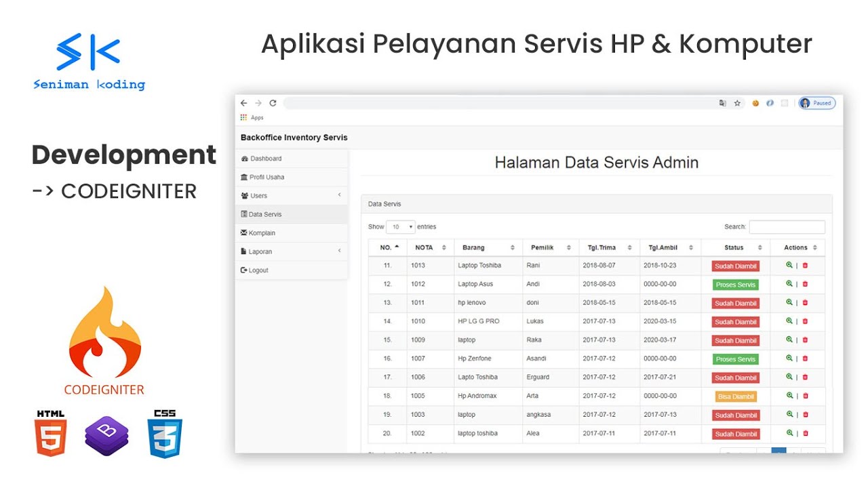Expand Users submenu chevron
The image size is (868, 488).
coord(339,195)
